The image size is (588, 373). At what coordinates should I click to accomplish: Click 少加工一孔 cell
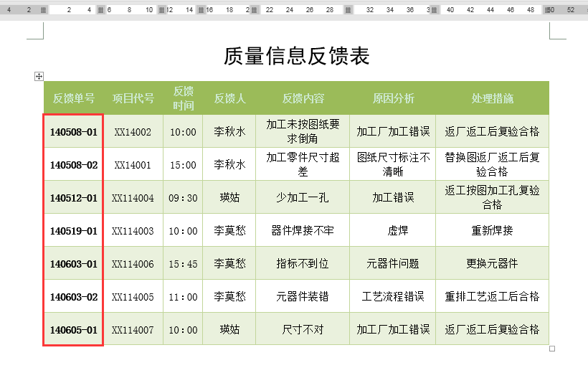(x=303, y=197)
